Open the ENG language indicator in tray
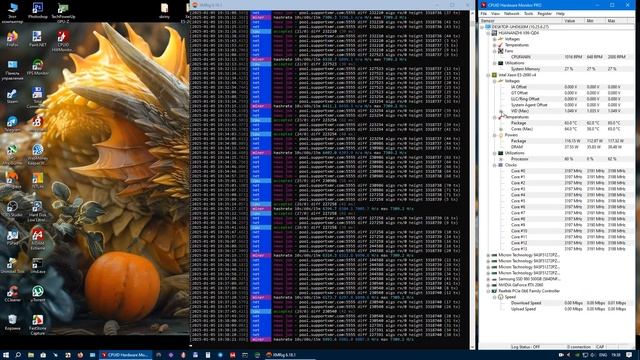The width and height of the screenshot is (640, 360). 602,355
